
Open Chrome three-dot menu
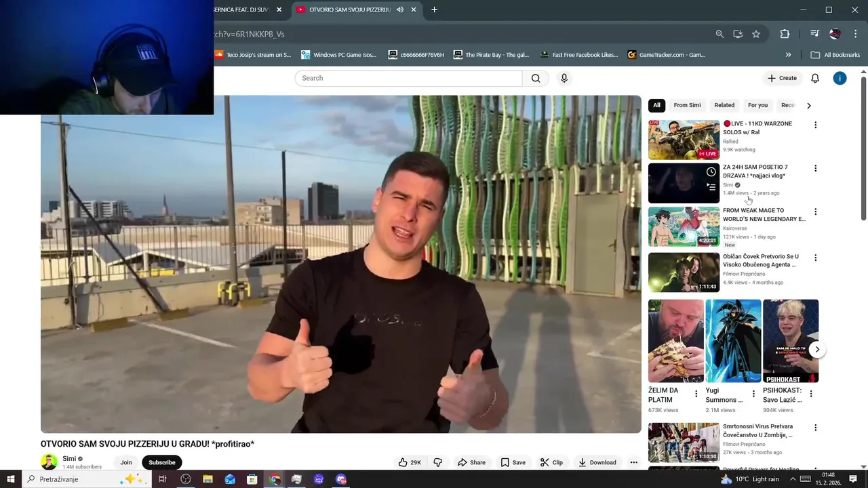click(x=855, y=34)
